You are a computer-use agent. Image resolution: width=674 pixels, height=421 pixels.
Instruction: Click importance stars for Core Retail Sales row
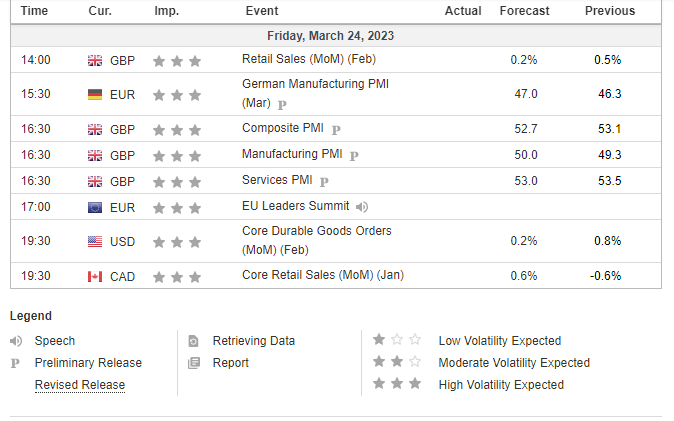click(177, 277)
